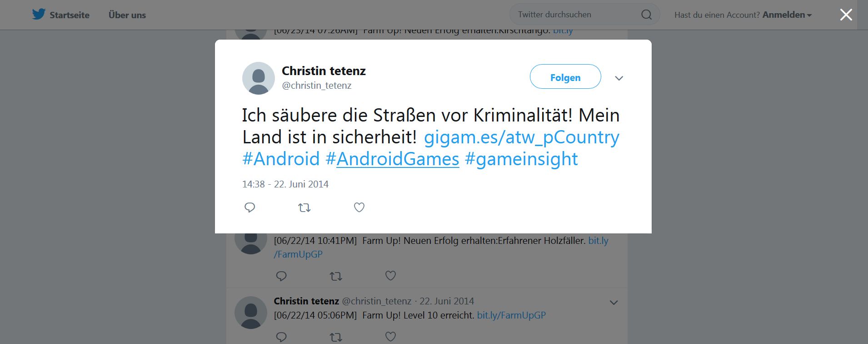
Task: Follow Christin tetenz with Folgen button
Action: [565, 77]
